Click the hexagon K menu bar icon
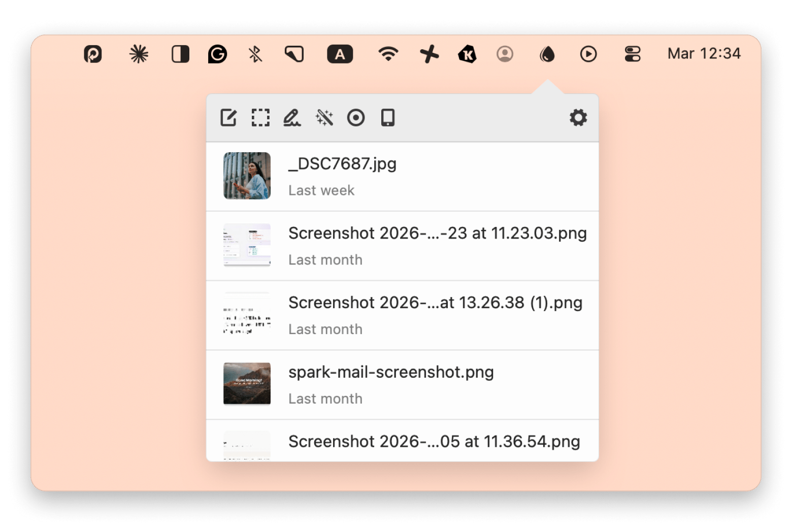This screenshot has width=792, height=532. 467,54
